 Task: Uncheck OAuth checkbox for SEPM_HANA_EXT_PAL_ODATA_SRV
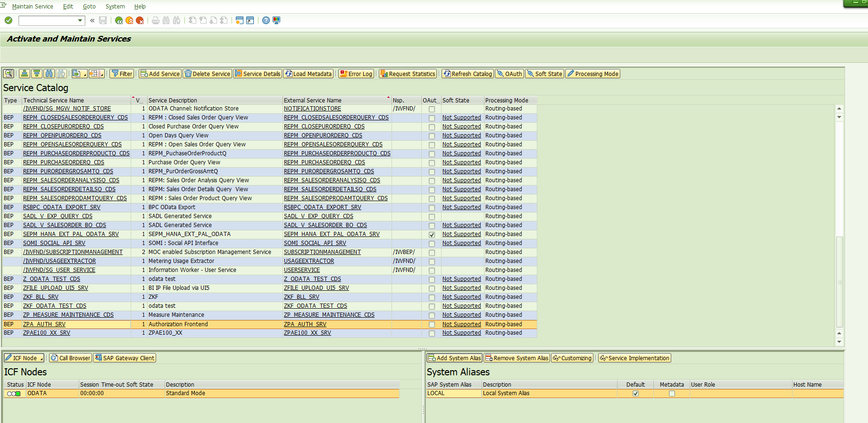click(432, 235)
